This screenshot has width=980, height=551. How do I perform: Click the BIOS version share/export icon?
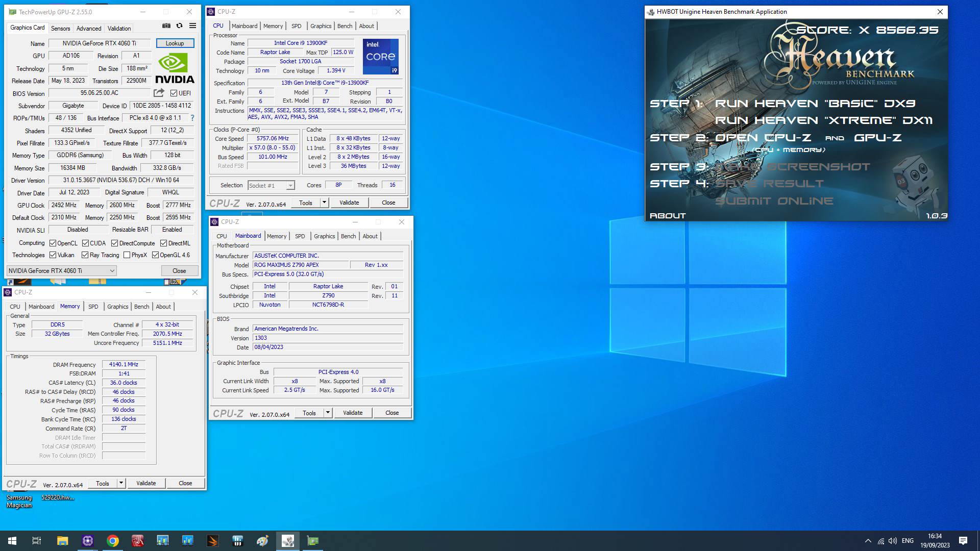click(x=159, y=93)
